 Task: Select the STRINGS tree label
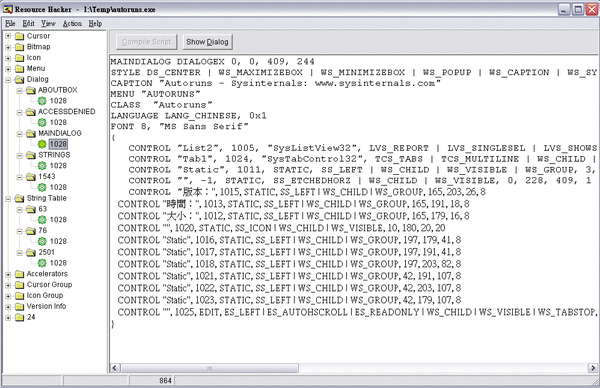pos(54,155)
